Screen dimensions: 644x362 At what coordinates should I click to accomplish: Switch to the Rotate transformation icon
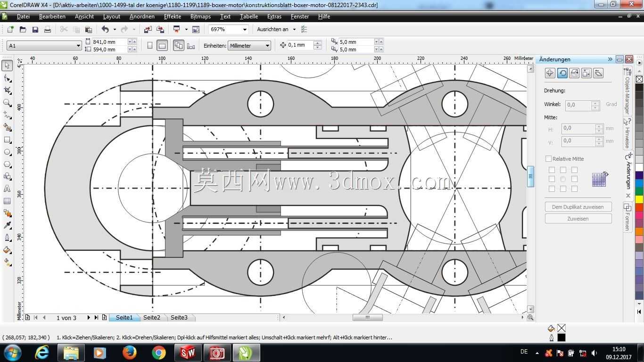coord(562,73)
